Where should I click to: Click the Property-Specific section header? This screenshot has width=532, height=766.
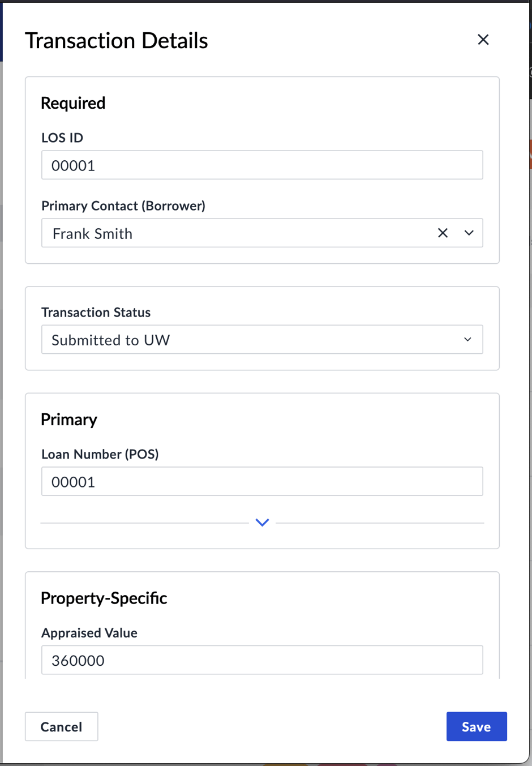coord(104,598)
